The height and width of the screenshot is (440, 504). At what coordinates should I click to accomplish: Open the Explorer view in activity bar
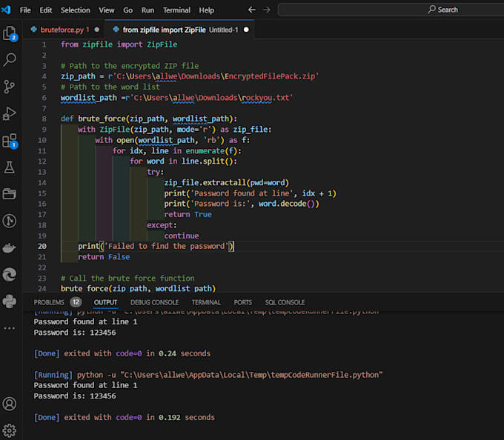coord(10,33)
